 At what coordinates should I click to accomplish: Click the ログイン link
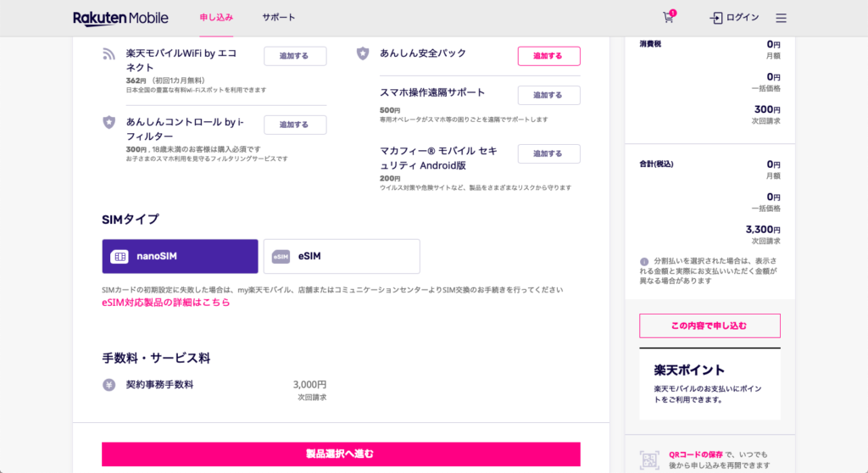[x=743, y=18]
